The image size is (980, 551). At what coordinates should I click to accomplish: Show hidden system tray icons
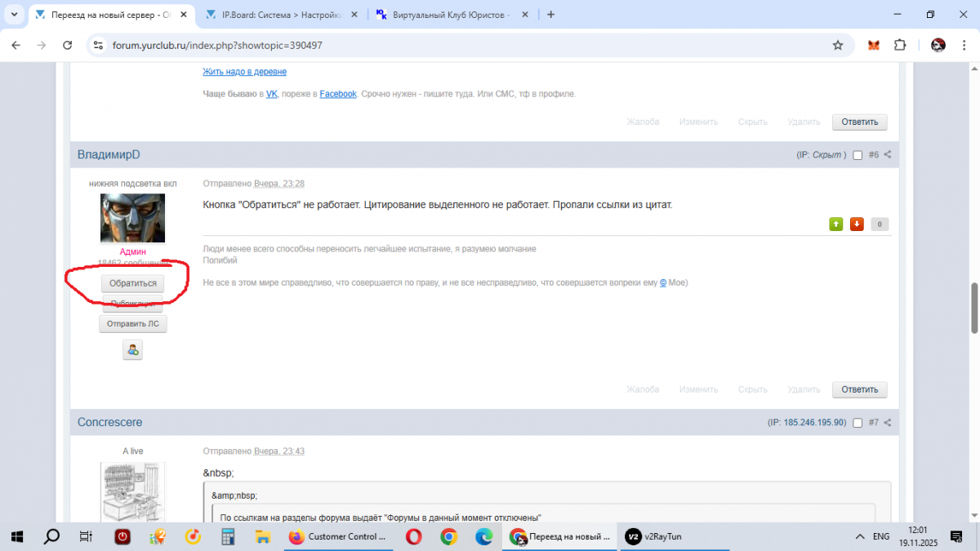click(859, 536)
